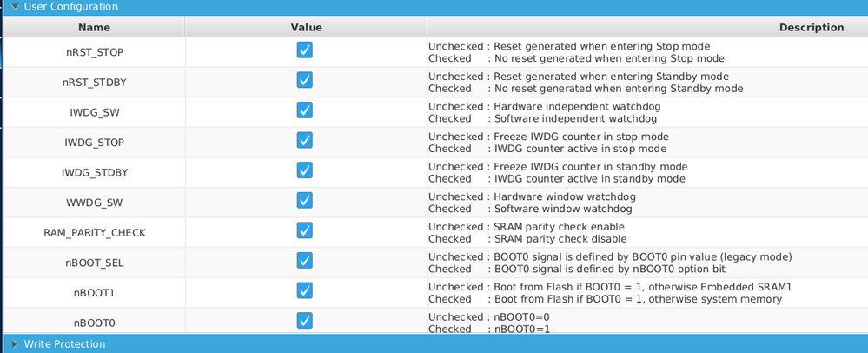This screenshot has height=353, width=868.
Task: Uncheck the nBOOT_SEL checkbox
Action: (304, 261)
